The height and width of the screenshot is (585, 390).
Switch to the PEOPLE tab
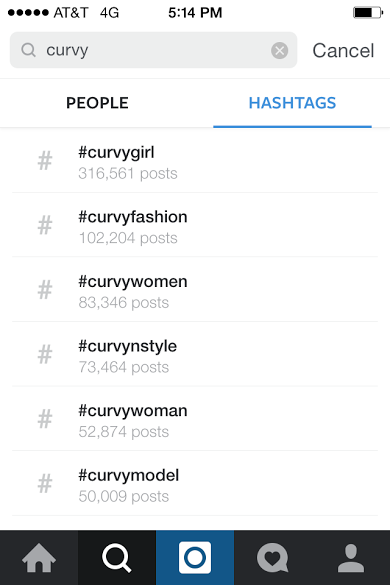click(97, 103)
